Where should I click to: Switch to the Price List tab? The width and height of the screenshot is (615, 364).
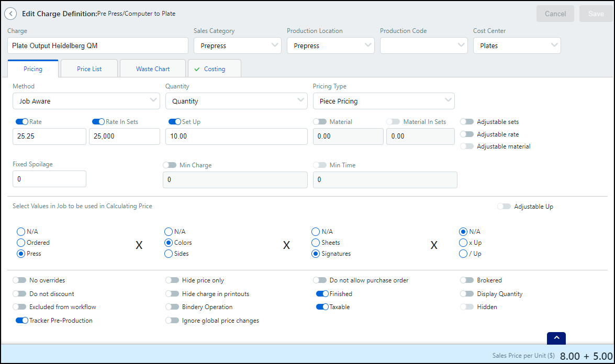tap(90, 69)
